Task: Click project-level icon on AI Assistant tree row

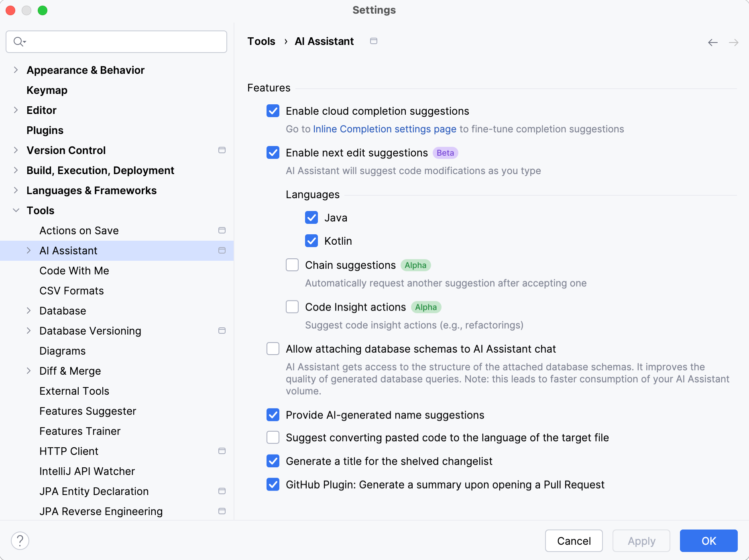Action: (x=222, y=250)
